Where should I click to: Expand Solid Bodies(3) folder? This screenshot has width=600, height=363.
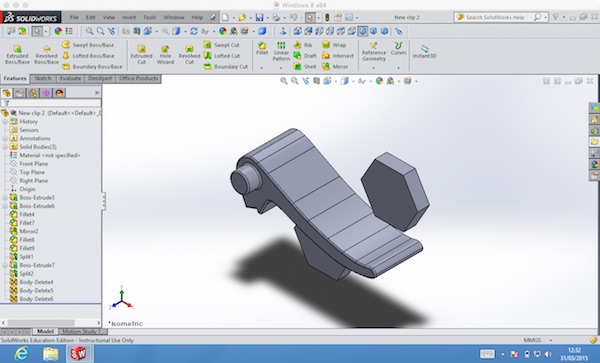point(5,147)
